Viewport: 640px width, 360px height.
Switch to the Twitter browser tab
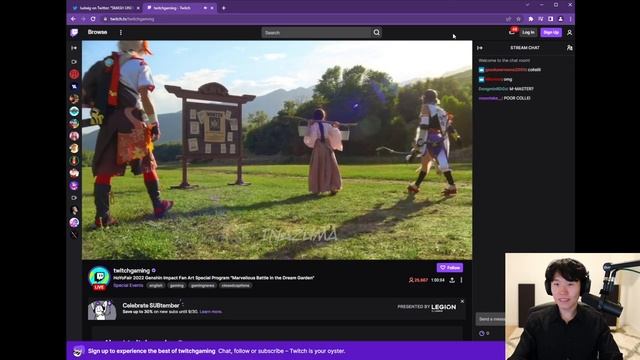coord(105,8)
